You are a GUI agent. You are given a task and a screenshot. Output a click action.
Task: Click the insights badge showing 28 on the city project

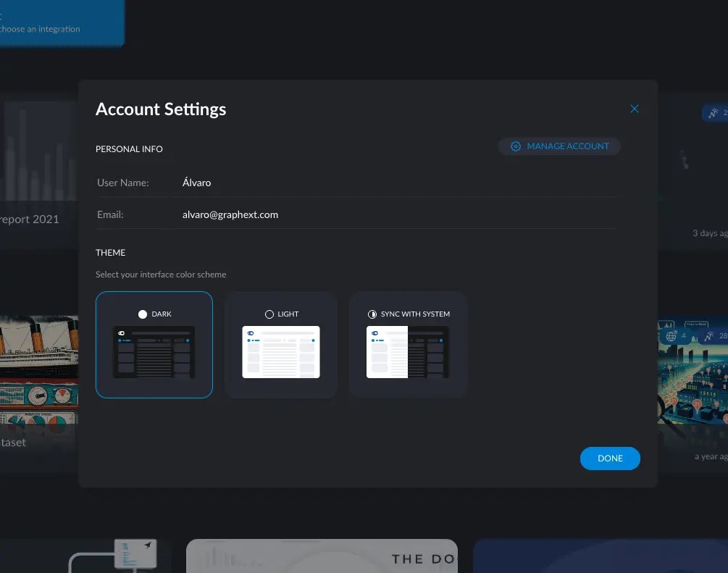point(714,335)
